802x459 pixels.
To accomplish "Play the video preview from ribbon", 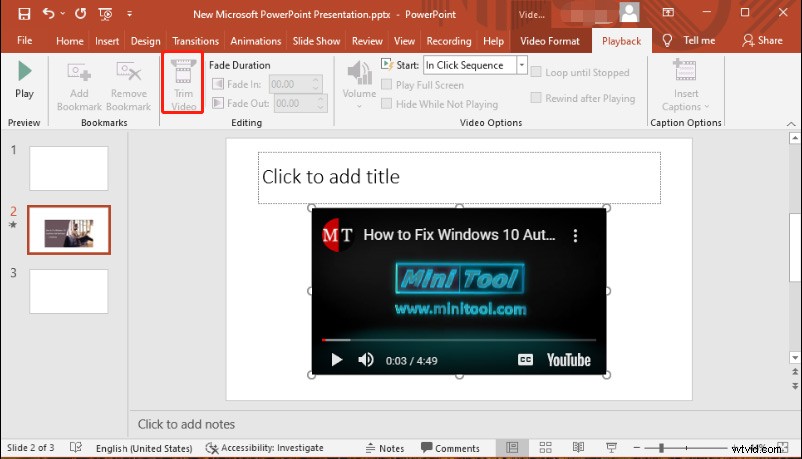I will tap(24, 80).
